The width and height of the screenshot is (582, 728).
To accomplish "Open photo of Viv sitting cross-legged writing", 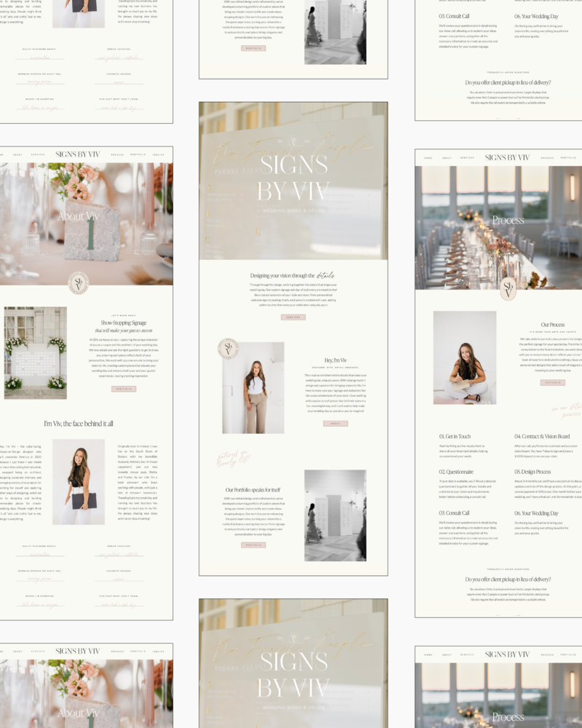I will [465, 357].
